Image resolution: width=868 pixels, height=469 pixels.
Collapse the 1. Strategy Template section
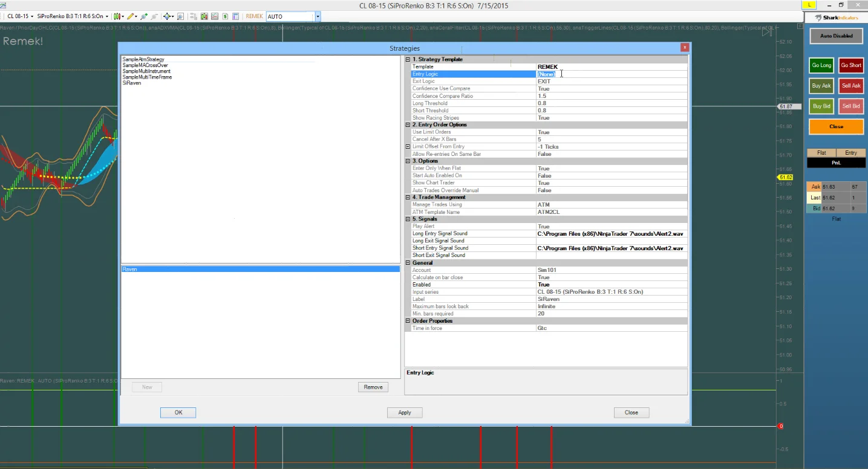pyautogui.click(x=408, y=59)
